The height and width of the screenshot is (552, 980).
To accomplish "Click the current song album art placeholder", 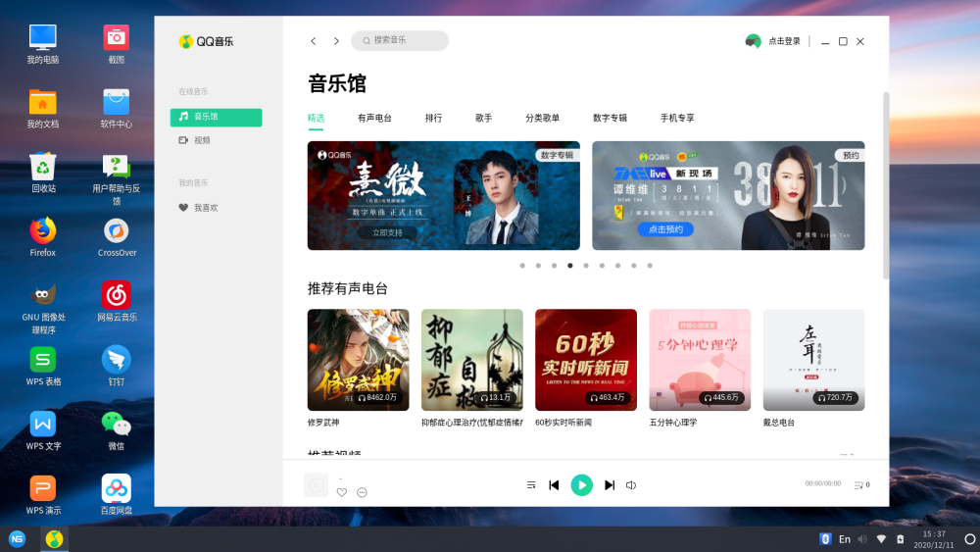I will tap(316, 485).
